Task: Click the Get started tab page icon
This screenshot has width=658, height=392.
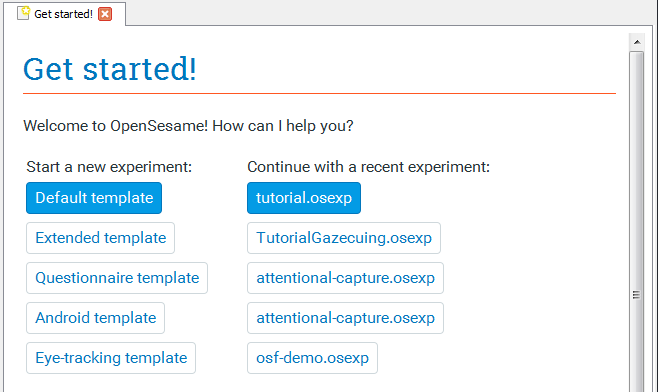Action: click(24, 13)
